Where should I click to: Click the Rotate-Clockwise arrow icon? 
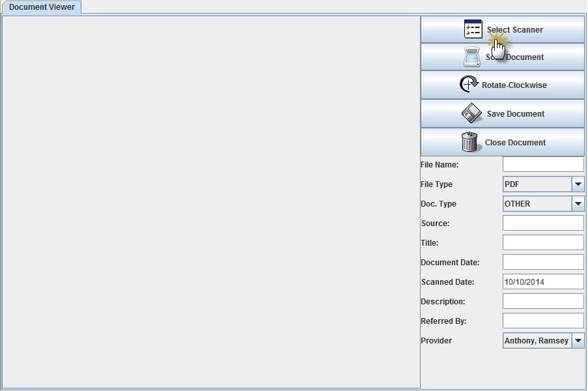click(x=469, y=85)
